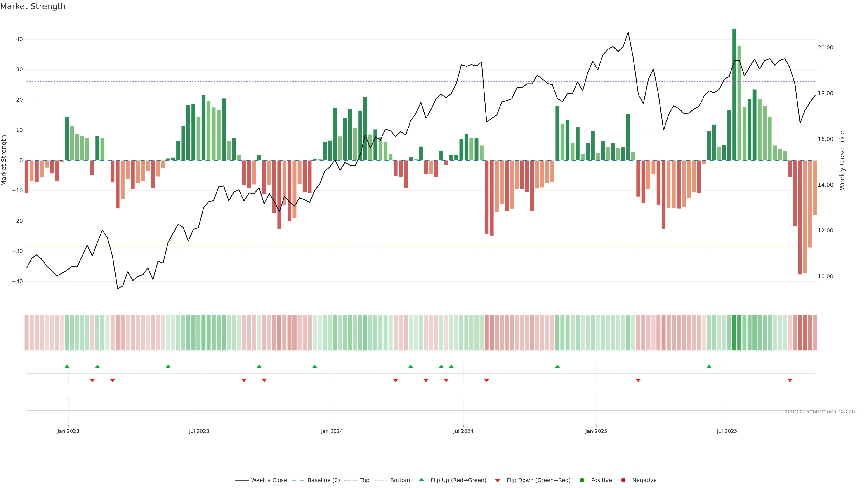The image size is (868, 488).
Task: Click the green flip-up marker just before Jul 2025
Action: coord(709,366)
